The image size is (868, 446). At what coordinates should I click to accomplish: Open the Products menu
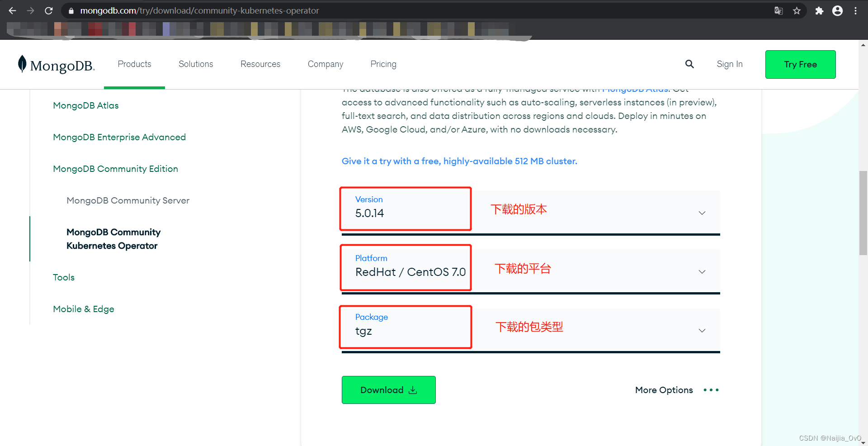click(x=134, y=64)
